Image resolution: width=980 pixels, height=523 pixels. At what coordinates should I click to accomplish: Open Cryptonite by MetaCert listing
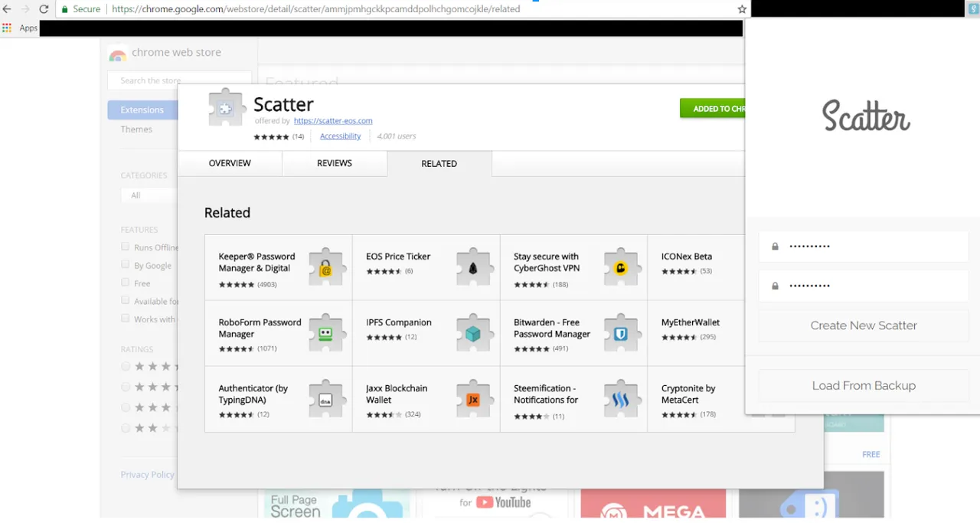[x=695, y=399]
